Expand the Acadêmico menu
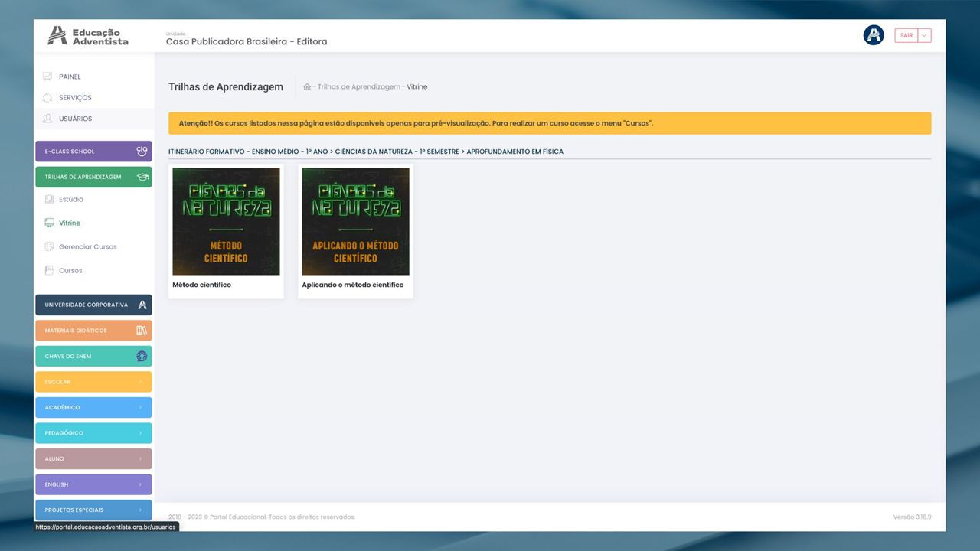The width and height of the screenshot is (980, 551). pos(93,407)
